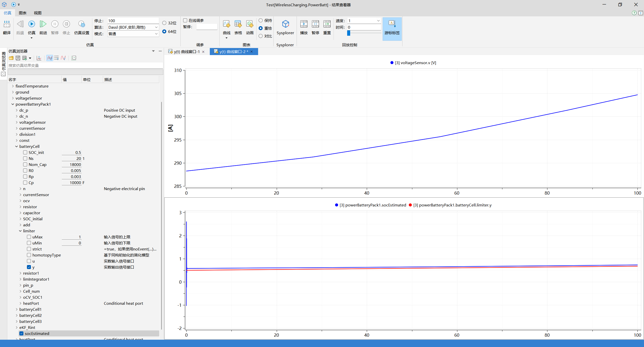Collapse the batteryCell tree node
Screen dimensions: 644x347
click(17, 146)
